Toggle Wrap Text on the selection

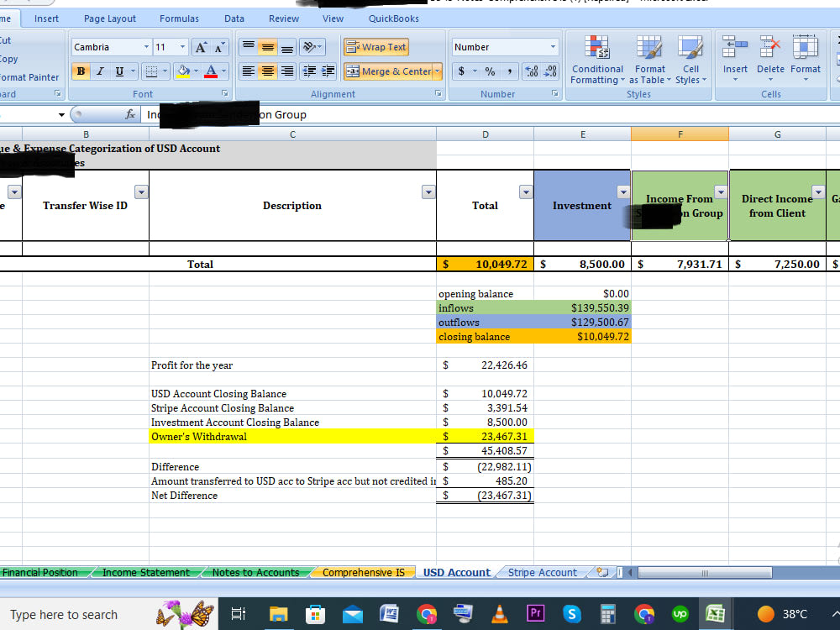coord(375,47)
